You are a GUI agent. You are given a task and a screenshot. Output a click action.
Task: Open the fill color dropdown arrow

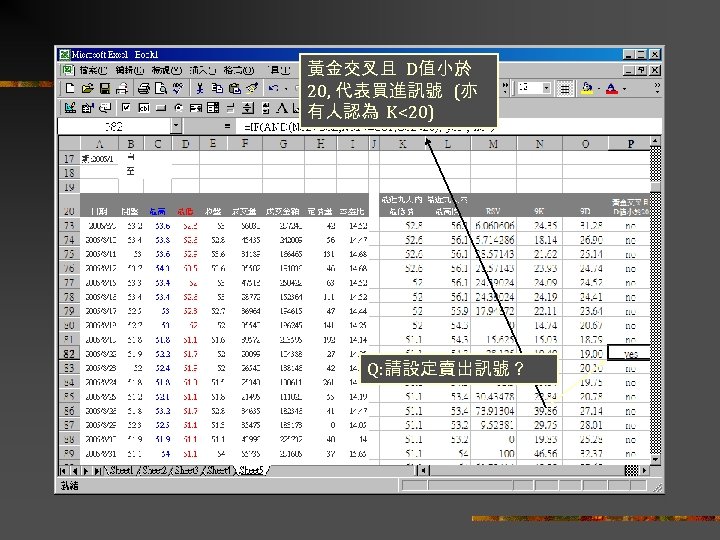click(599, 88)
